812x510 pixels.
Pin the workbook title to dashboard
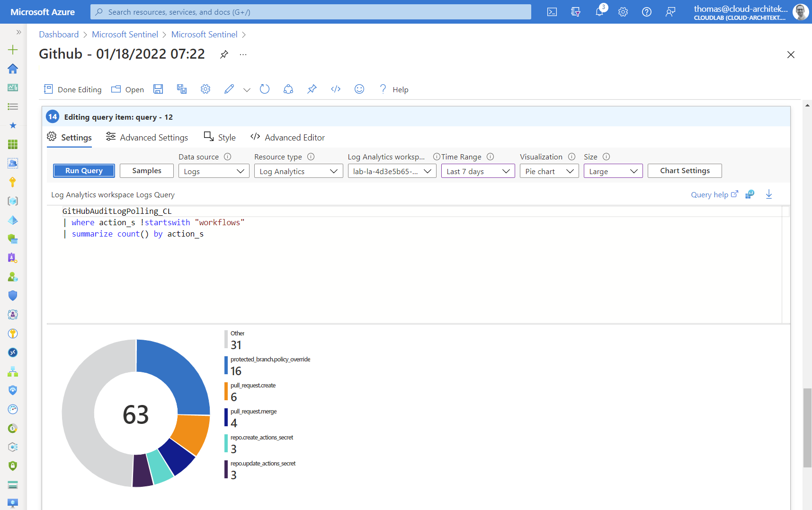click(224, 54)
